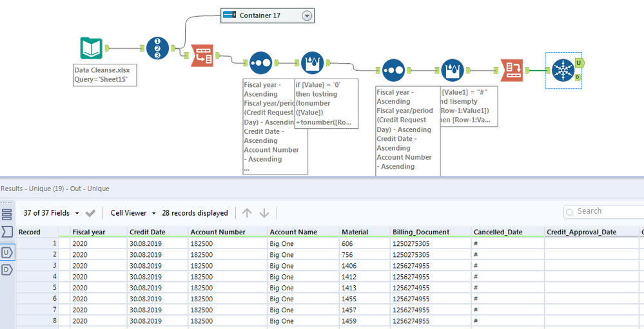This screenshot has width=644, height=329.
Task: Select the Record ID tool icon
Action: (158, 48)
